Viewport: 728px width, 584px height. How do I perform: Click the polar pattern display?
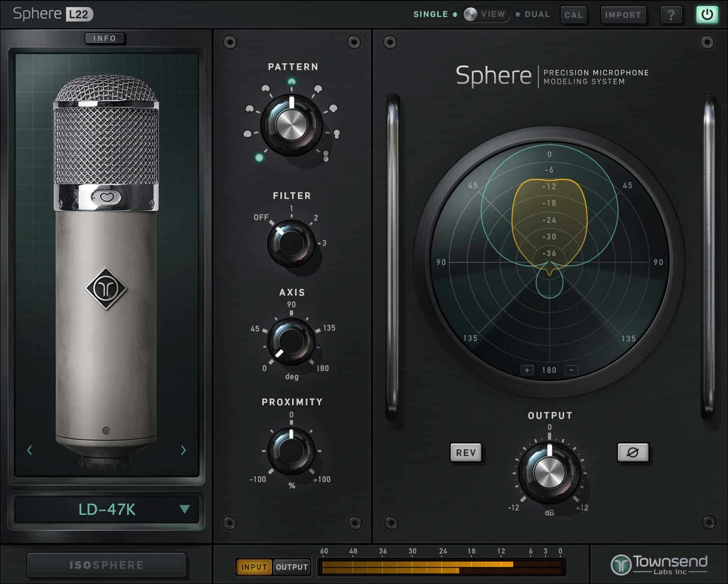549,261
